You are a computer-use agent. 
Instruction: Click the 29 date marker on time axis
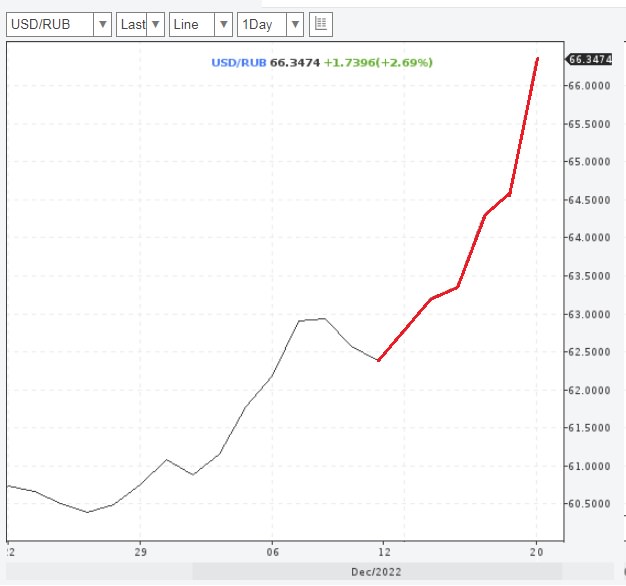click(139, 552)
